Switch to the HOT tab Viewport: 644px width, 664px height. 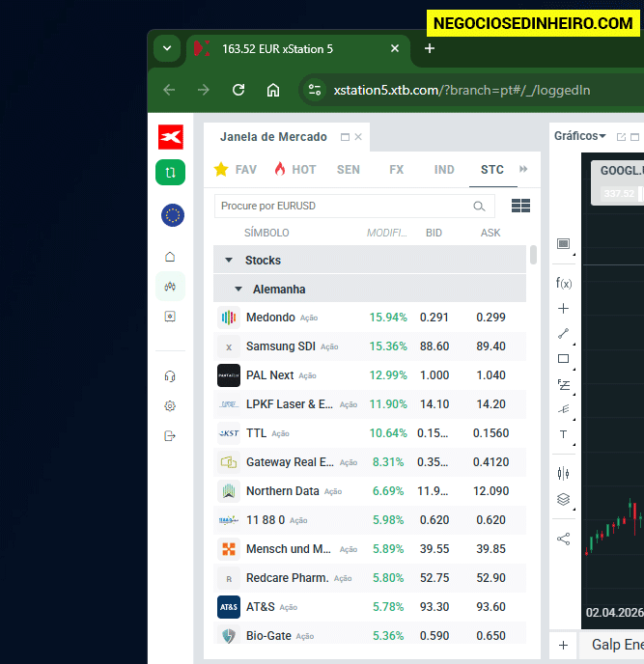[295, 170]
